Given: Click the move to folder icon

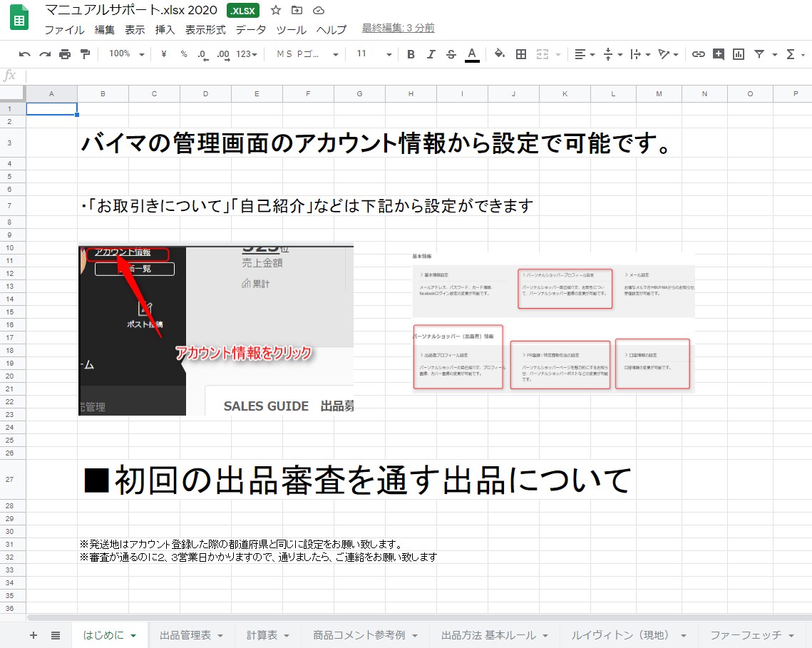Looking at the screenshot, I should tap(297, 10).
